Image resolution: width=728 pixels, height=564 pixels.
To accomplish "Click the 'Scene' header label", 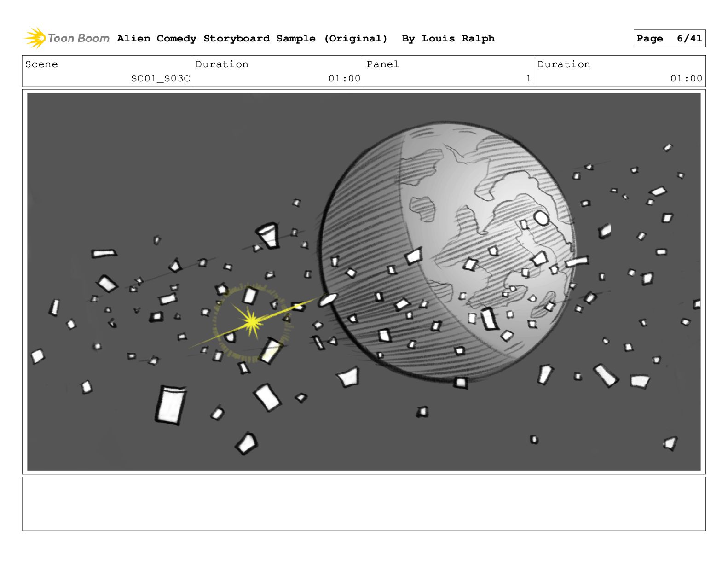I will tap(41, 64).
